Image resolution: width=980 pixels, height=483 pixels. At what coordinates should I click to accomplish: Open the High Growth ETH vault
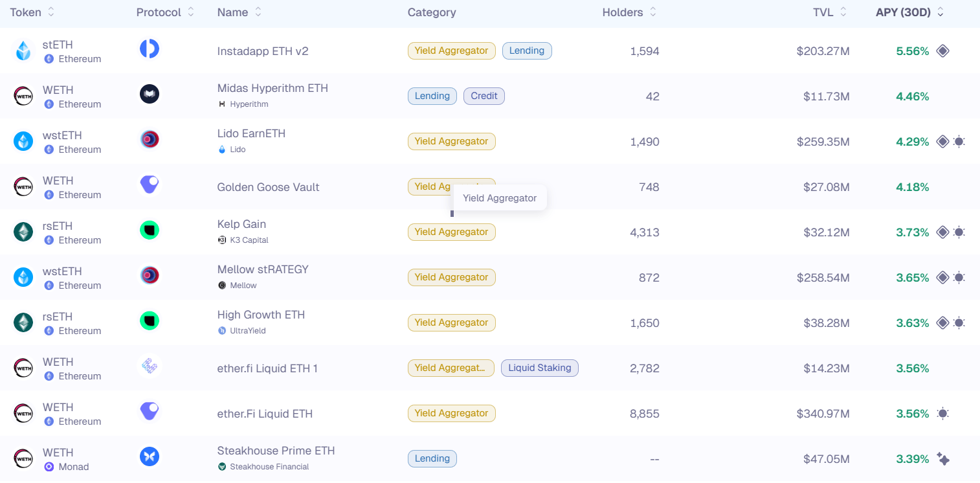(261, 315)
